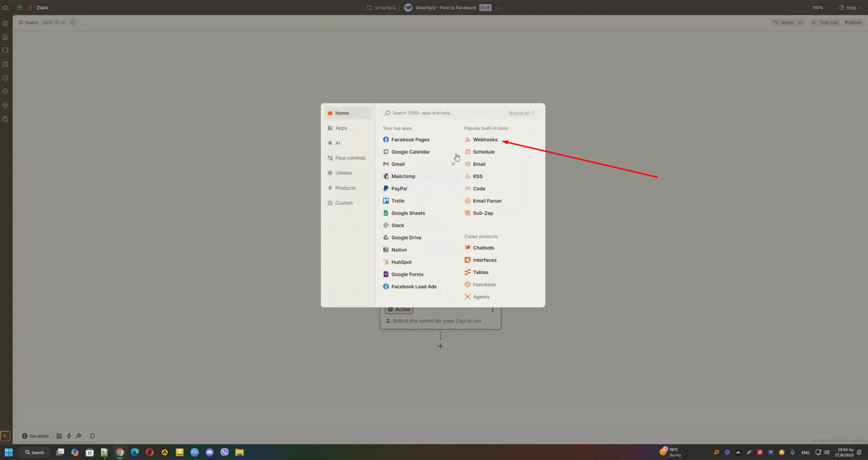Choose Google Calendar from top apps
The width and height of the screenshot is (868, 460).
(406, 152)
